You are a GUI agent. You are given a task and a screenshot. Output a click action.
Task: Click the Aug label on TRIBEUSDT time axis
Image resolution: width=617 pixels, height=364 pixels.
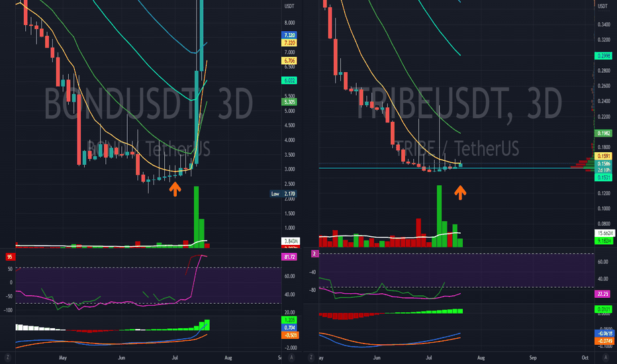(481, 357)
